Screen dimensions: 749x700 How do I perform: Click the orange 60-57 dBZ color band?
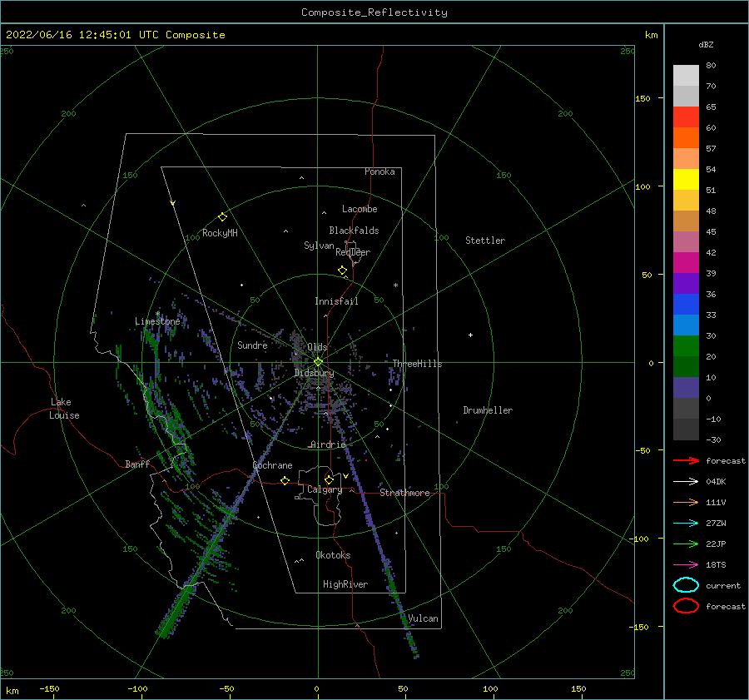pyautogui.click(x=686, y=138)
